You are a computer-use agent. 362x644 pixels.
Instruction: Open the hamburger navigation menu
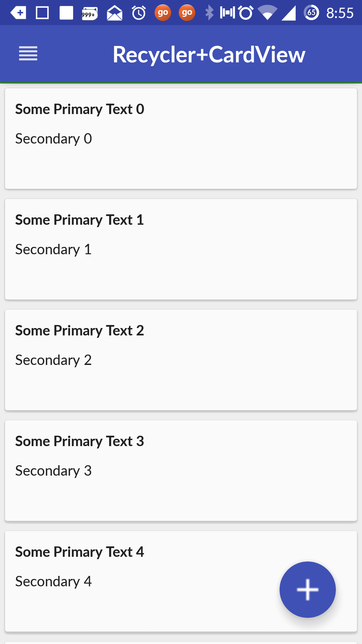(x=28, y=54)
